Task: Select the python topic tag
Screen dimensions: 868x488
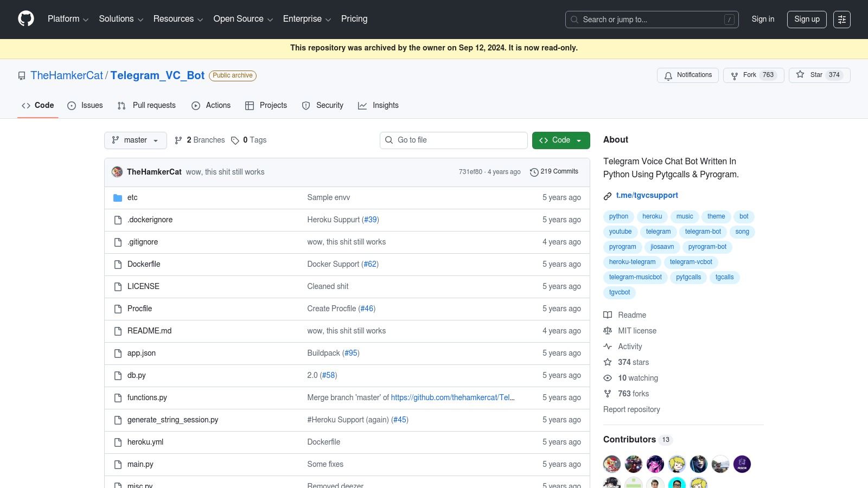Action: click(x=618, y=217)
